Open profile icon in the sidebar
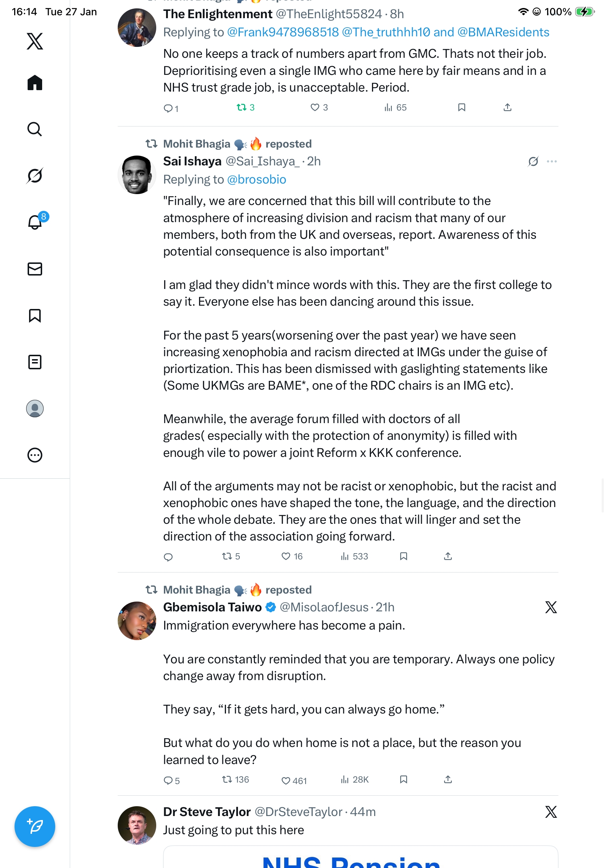This screenshot has height=868, width=606. [35, 408]
